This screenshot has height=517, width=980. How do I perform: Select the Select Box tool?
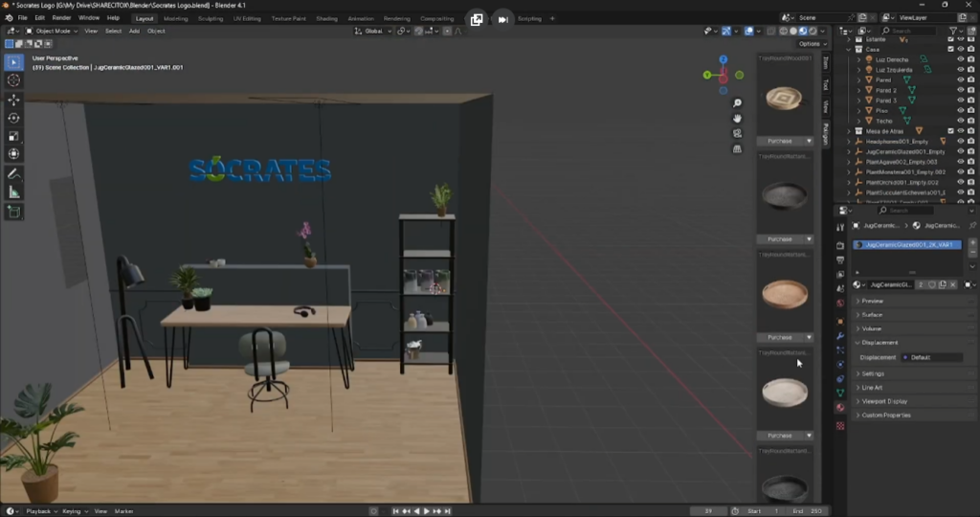tap(13, 62)
